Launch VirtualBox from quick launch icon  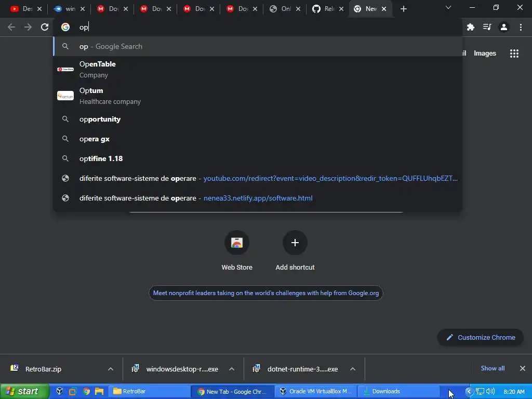pos(60,391)
